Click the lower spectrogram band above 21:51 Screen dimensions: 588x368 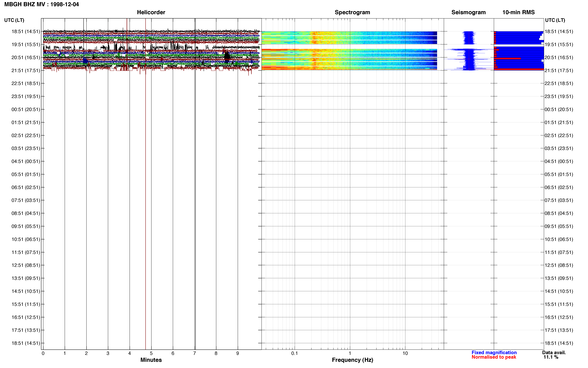pyautogui.click(x=349, y=59)
